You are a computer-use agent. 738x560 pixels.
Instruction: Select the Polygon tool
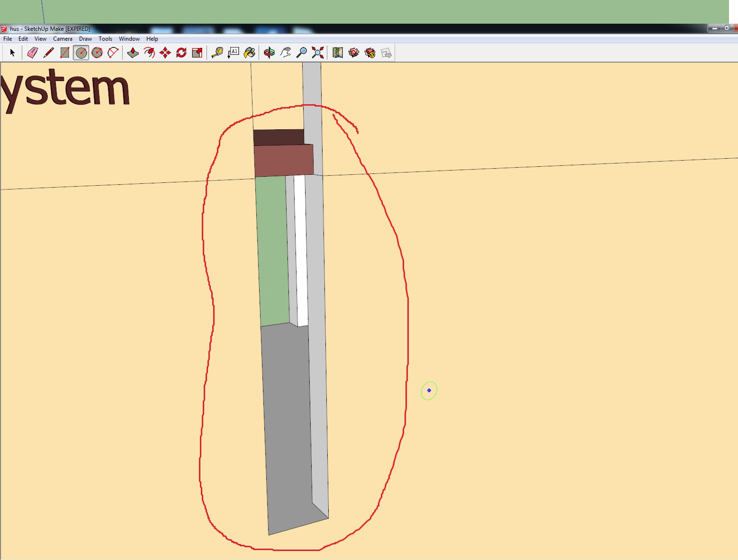[x=97, y=53]
